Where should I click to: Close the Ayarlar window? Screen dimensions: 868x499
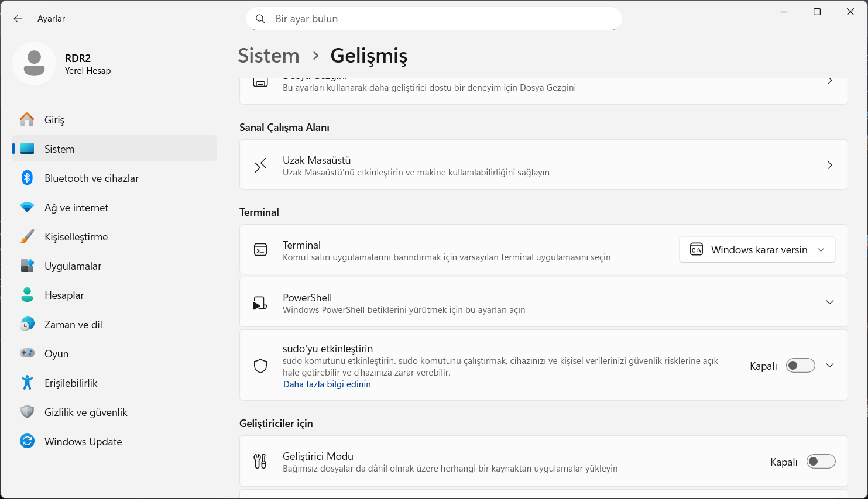click(x=850, y=12)
